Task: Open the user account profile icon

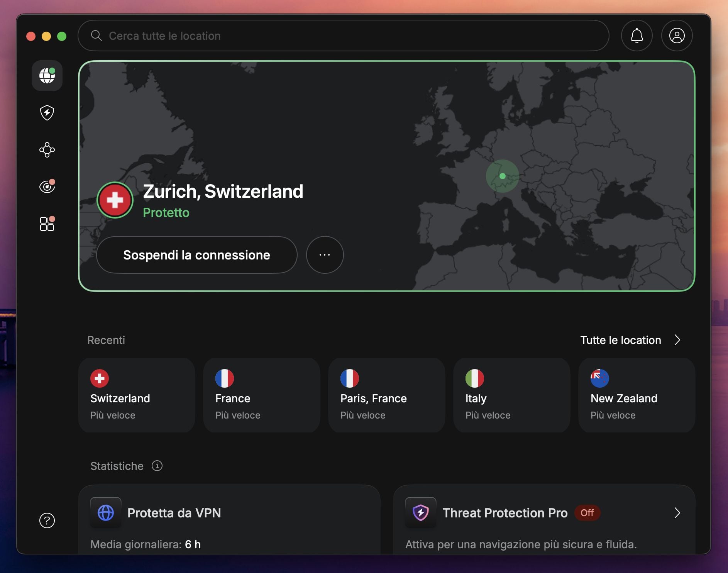Action: point(677,36)
